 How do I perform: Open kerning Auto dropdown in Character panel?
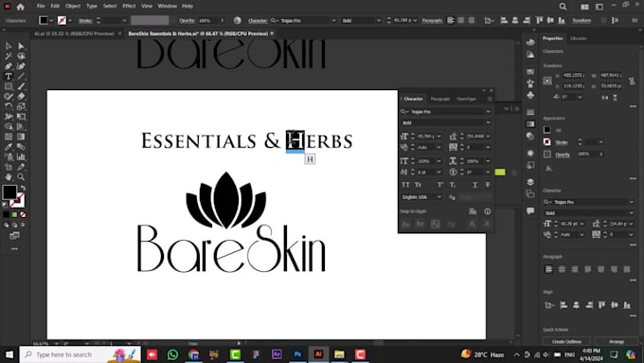coord(438,147)
